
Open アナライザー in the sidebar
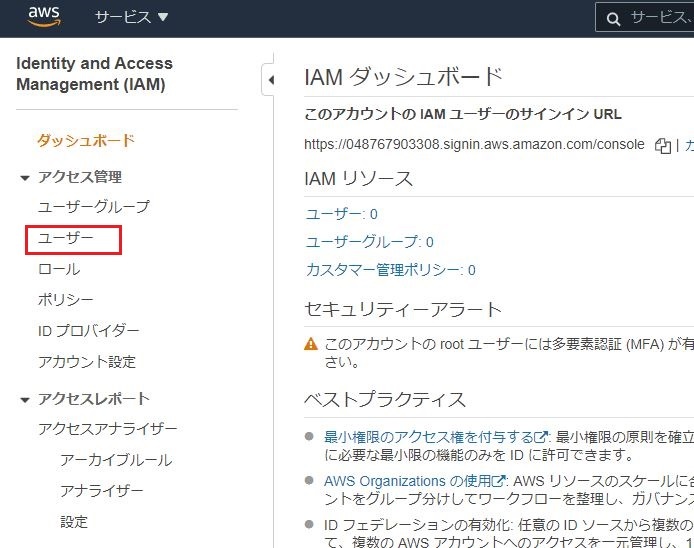click(102, 490)
